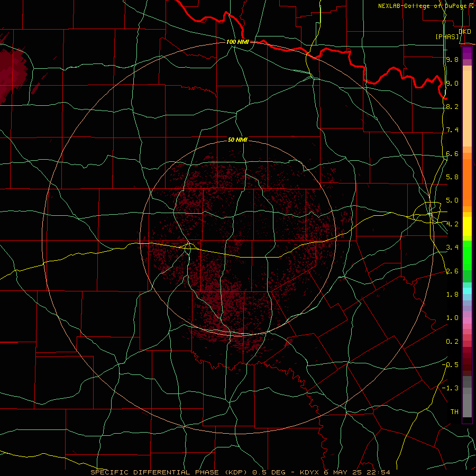Pick the yellow band of the color scale
This screenshot has width=476, height=476.
(467, 226)
